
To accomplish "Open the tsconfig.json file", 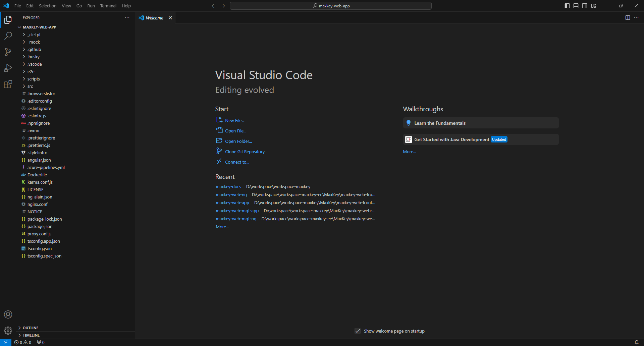I will point(75,248).
